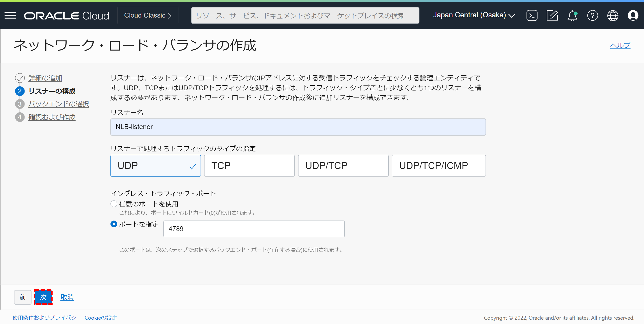This screenshot has width=644, height=324.
Task: Open the language globe icon
Action: [x=613, y=16]
